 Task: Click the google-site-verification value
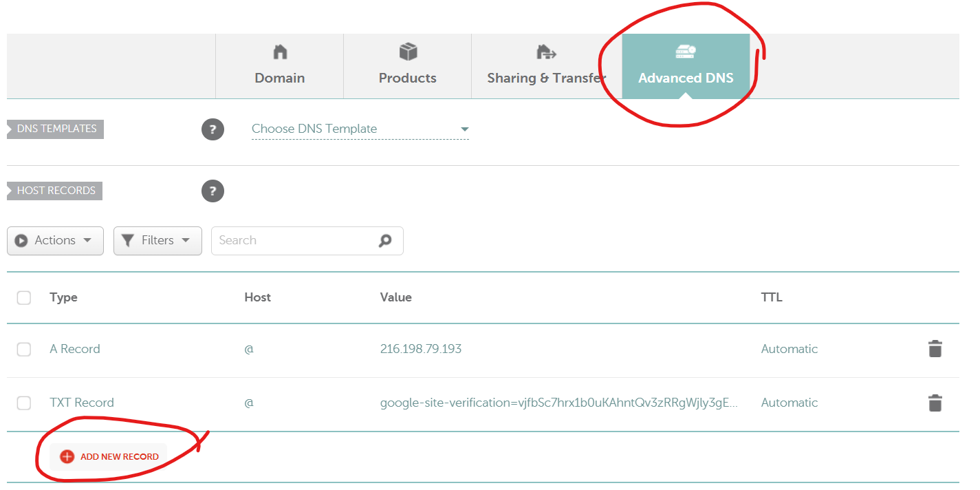559,403
